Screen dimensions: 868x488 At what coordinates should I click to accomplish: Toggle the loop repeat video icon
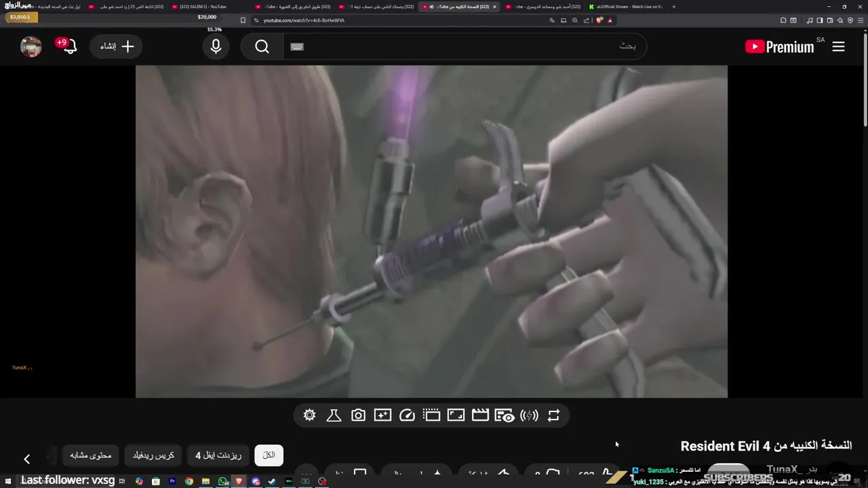coord(553,415)
